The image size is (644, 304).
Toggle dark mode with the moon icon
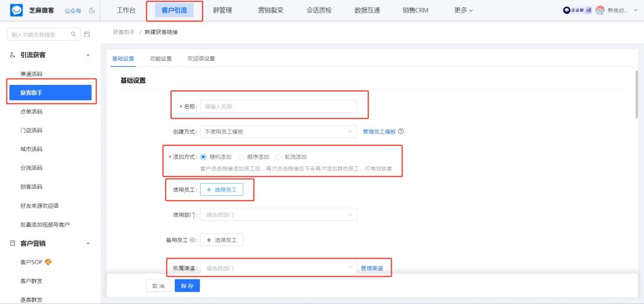point(92,11)
